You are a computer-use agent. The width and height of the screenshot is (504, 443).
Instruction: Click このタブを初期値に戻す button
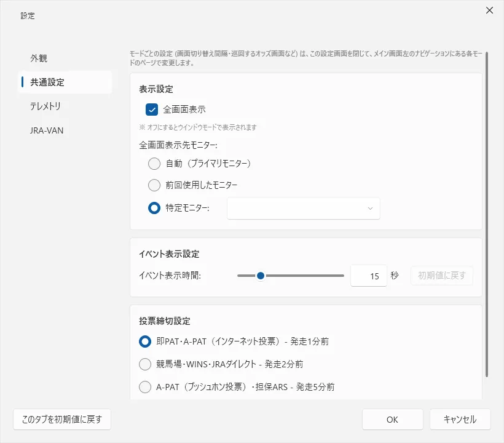[62, 419]
